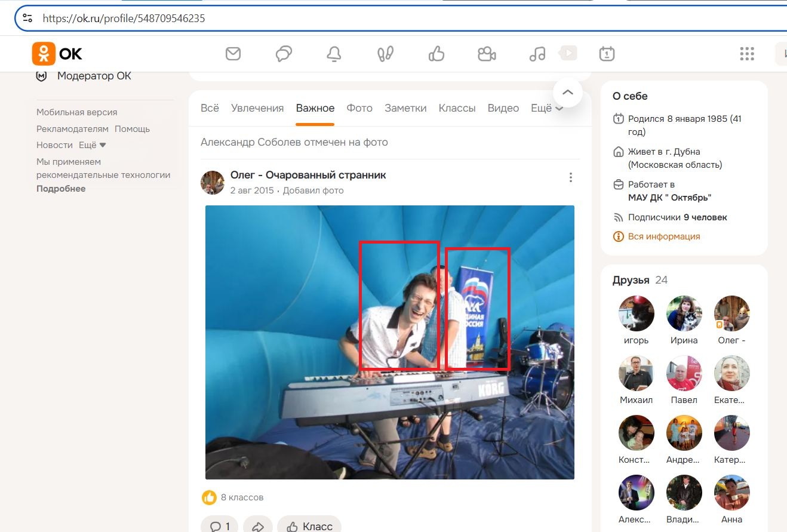Viewport: 787px width, 532px height.
Task: Open the apps grid icon
Action: 747,54
